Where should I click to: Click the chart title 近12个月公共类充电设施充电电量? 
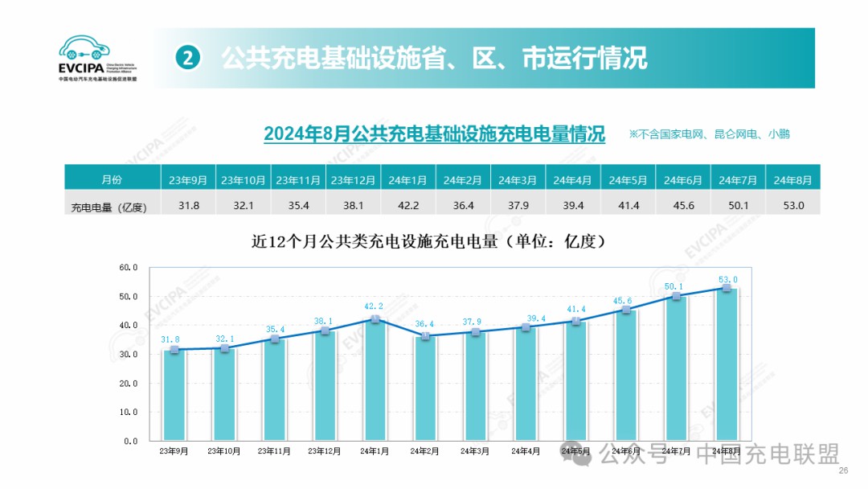(428, 240)
